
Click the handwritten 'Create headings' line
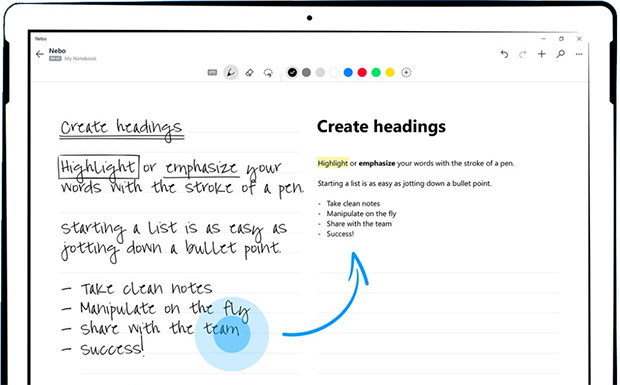point(121,128)
